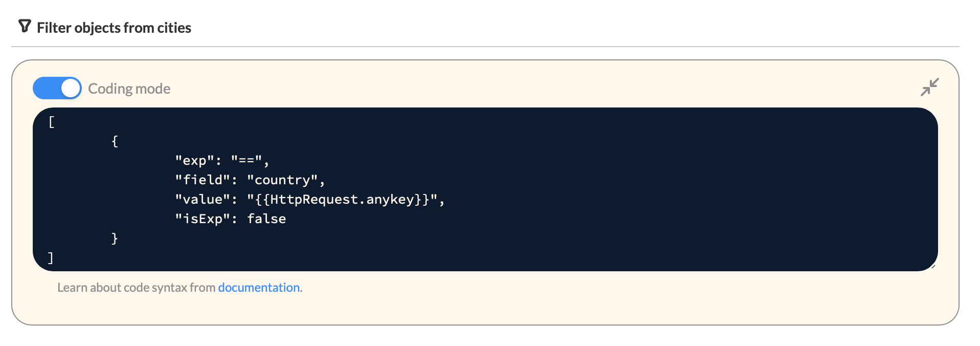The height and width of the screenshot is (346, 980).
Task: Click the editor's bottom-right resize handle
Action: (933, 267)
